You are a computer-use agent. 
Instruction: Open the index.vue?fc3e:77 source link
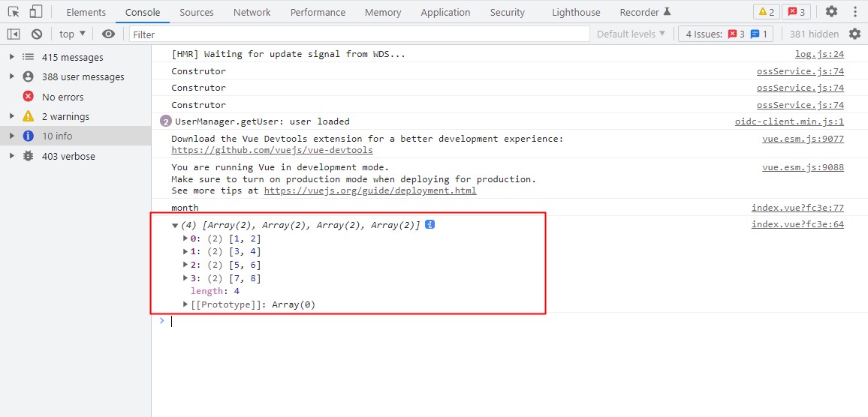797,208
